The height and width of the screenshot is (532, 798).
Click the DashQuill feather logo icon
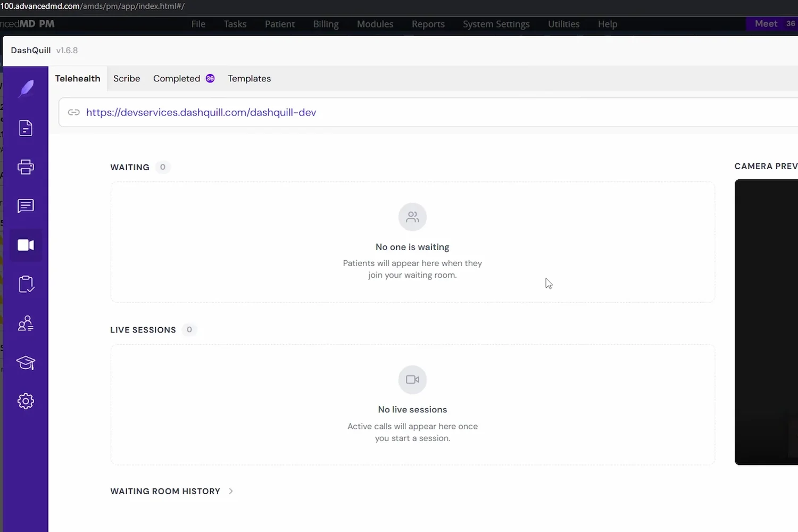pos(26,89)
